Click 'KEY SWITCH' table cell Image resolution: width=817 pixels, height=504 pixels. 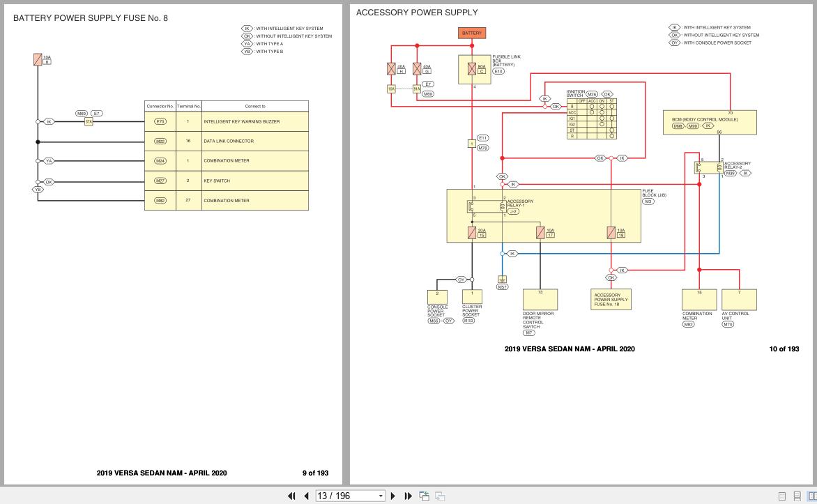pos(255,181)
